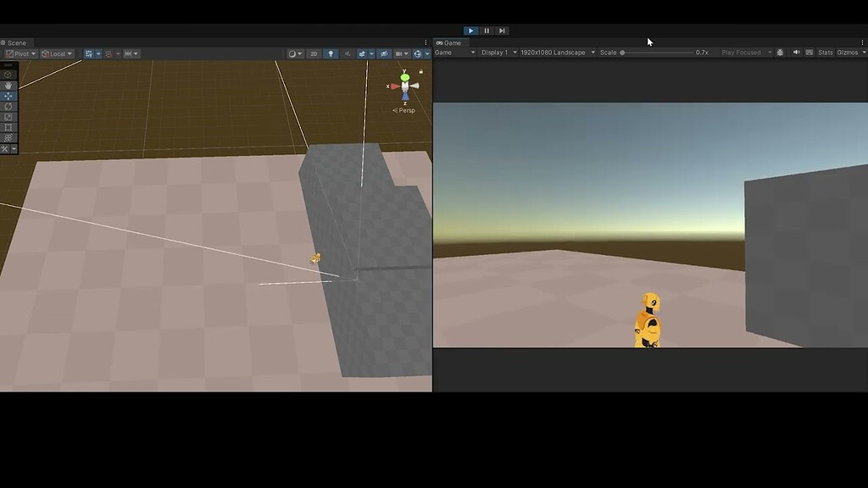Enable 2D mode in Scene view
Screen dimensions: 868x488
point(314,53)
